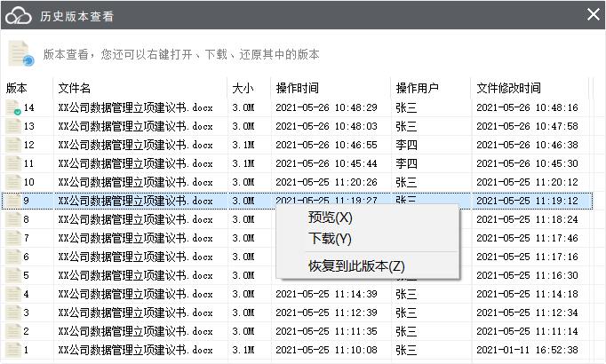
Task: Click modified time 2021-05-26 10:46:38
Action: coord(527,145)
